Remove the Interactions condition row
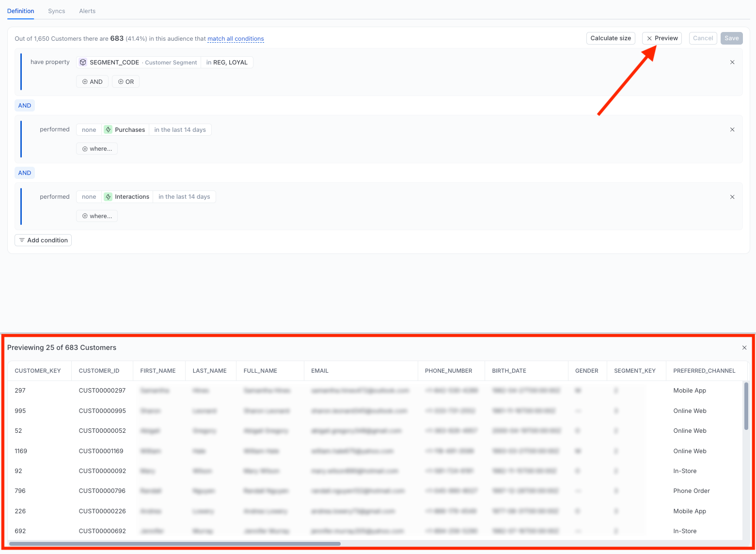 (732, 197)
